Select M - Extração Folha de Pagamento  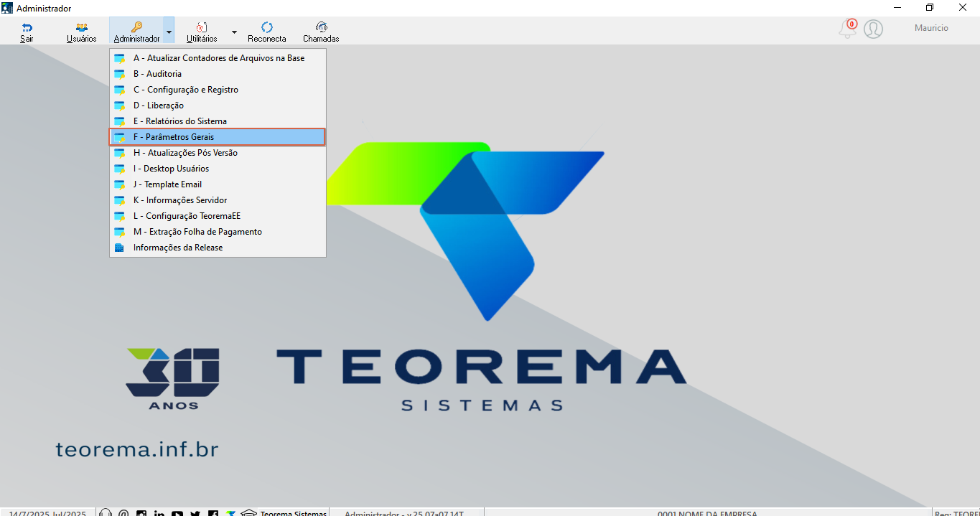point(218,232)
